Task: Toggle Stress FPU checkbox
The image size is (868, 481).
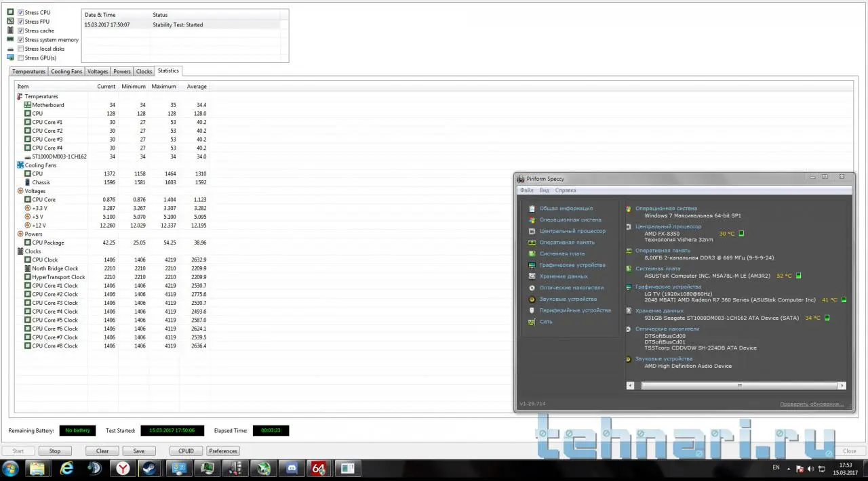Action: click(x=20, y=22)
